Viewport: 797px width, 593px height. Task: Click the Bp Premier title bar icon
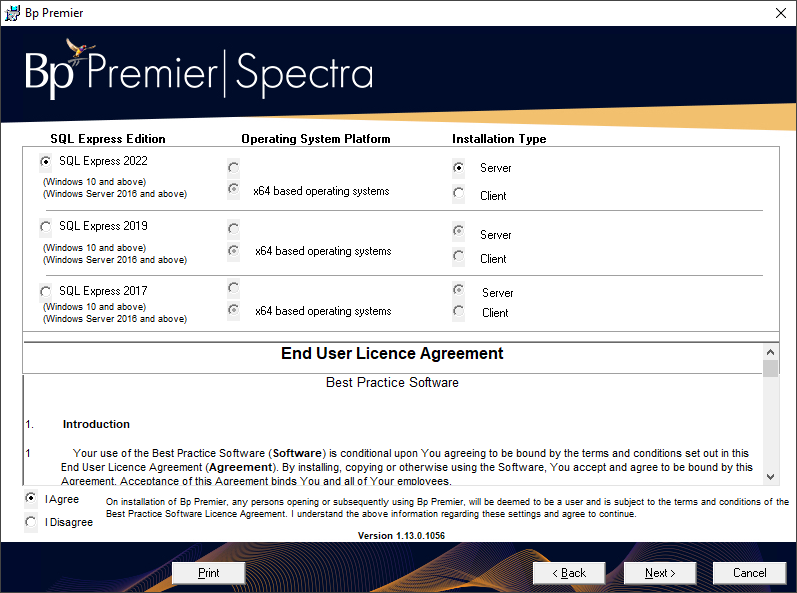(x=12, y=13)
